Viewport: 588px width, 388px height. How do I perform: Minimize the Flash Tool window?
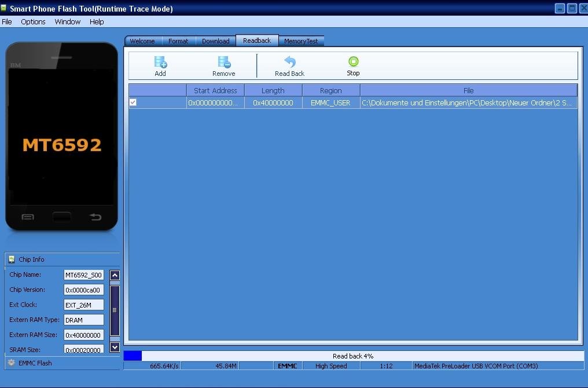(560, 8)
